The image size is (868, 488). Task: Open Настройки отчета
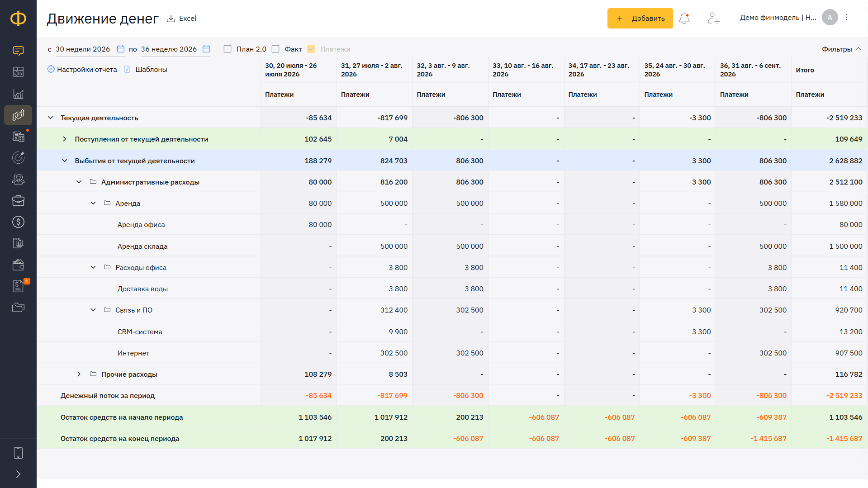[82, 69]
